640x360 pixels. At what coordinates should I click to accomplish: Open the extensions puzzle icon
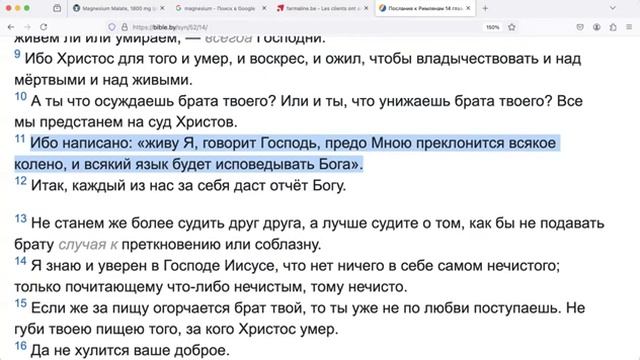click(x=613, y=27)
